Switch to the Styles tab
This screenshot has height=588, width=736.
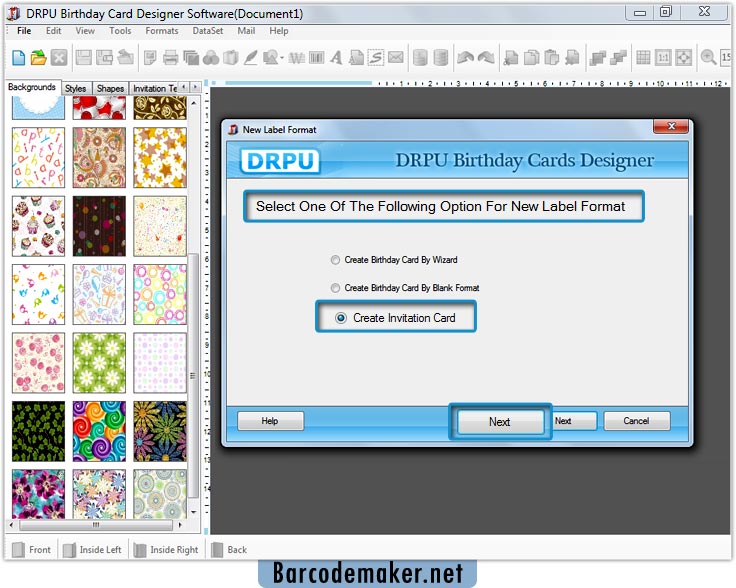click(76, 88)
